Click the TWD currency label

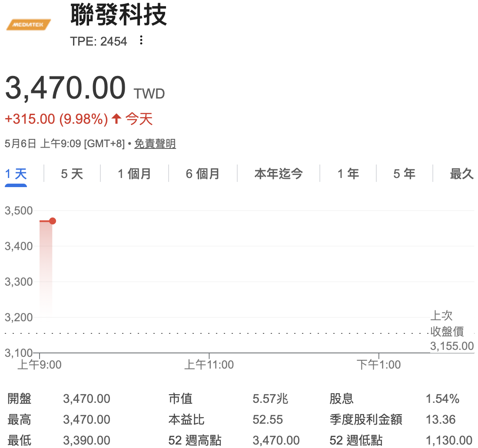[149, 94]
